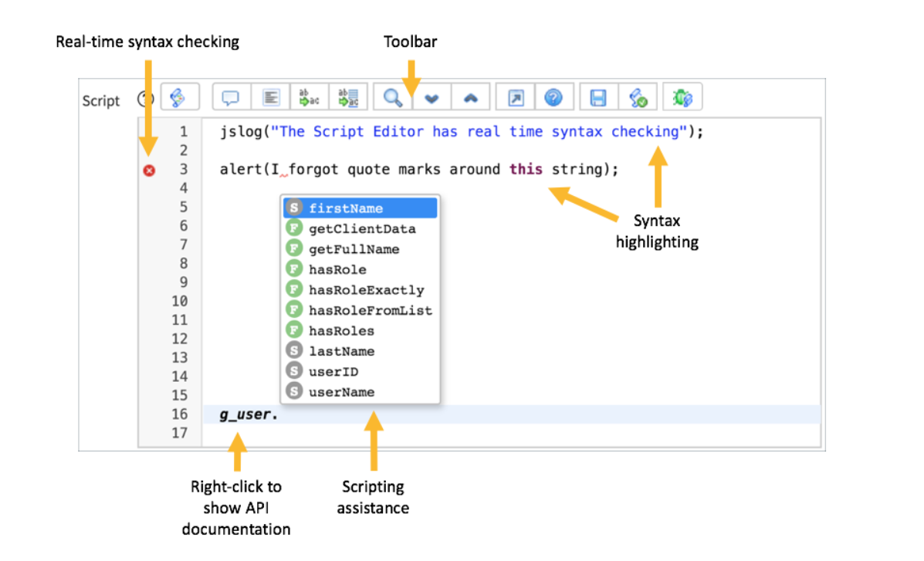Expand autocomplete entry getClientData

pyautogui.click(x=362, y=228)
